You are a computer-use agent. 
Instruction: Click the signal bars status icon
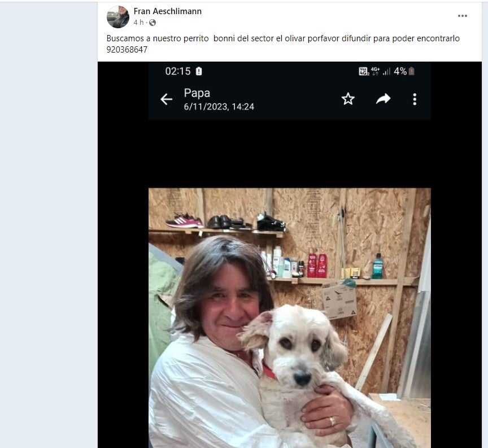click(386, 72)
